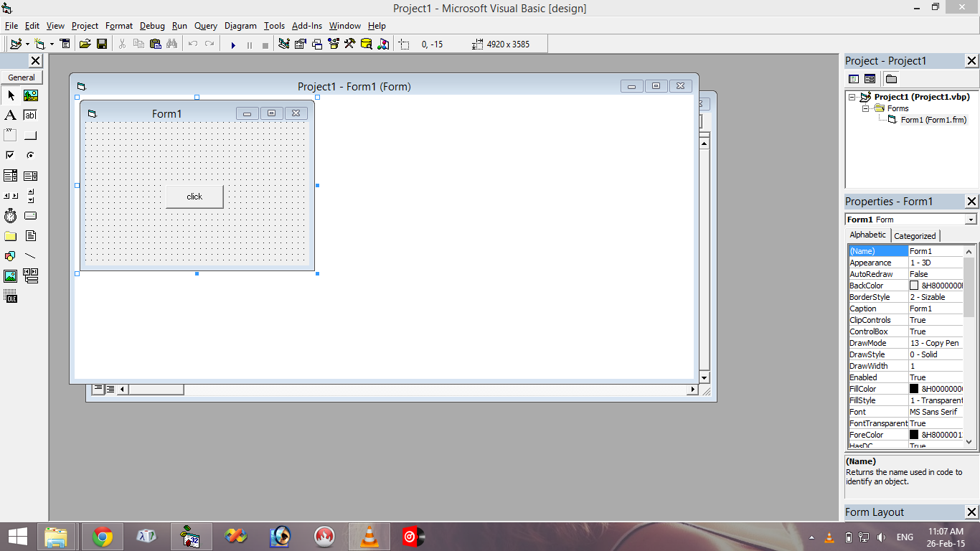Collapse the Project1 tree node
The width and height of the screenshot is (980, 551).
[852, 98]
